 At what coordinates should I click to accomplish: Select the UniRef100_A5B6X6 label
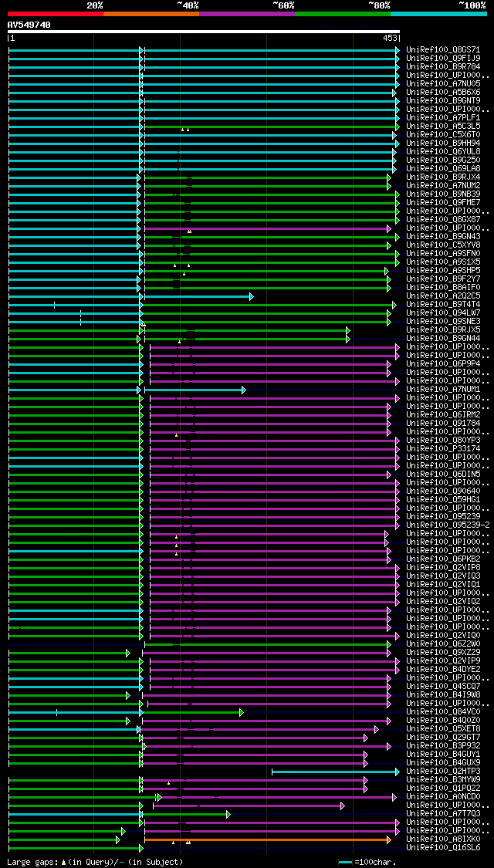click(443, 92)
